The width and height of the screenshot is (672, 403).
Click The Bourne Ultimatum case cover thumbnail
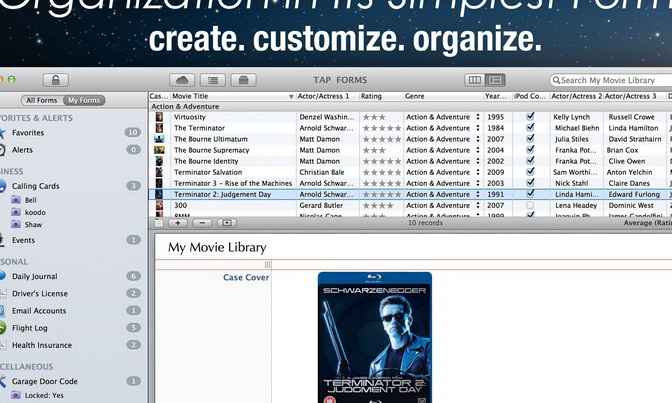[159, 139]
